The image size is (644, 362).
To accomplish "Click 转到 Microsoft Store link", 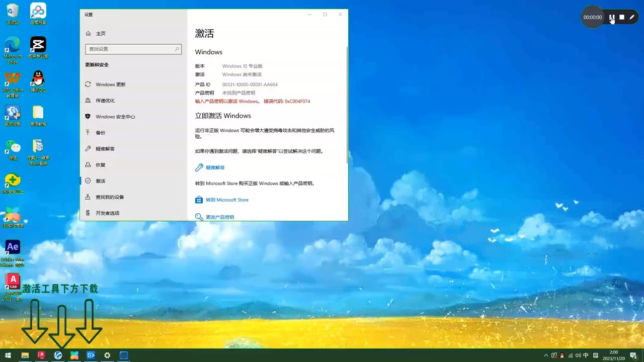I will click(x=227, y=200).
